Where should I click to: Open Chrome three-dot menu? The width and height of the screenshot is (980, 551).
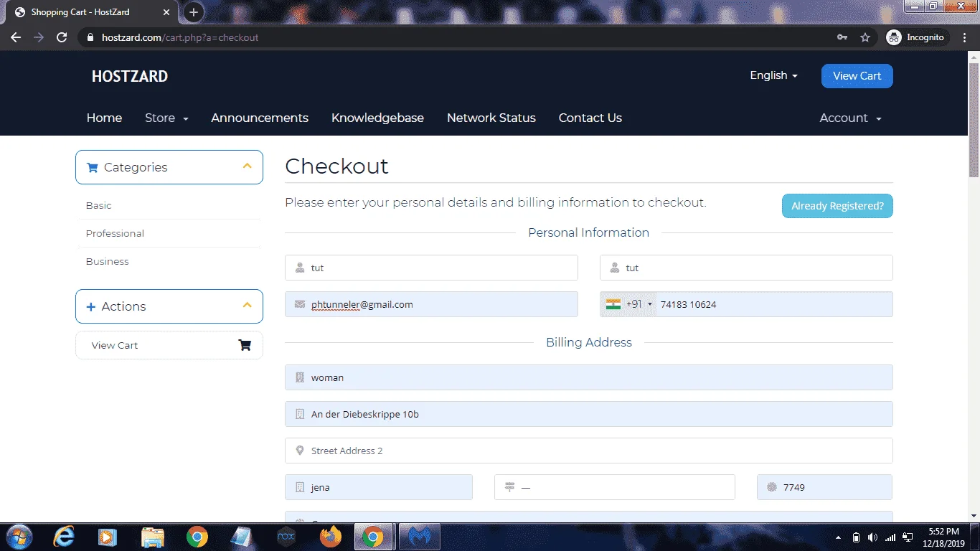coord(965,37)
